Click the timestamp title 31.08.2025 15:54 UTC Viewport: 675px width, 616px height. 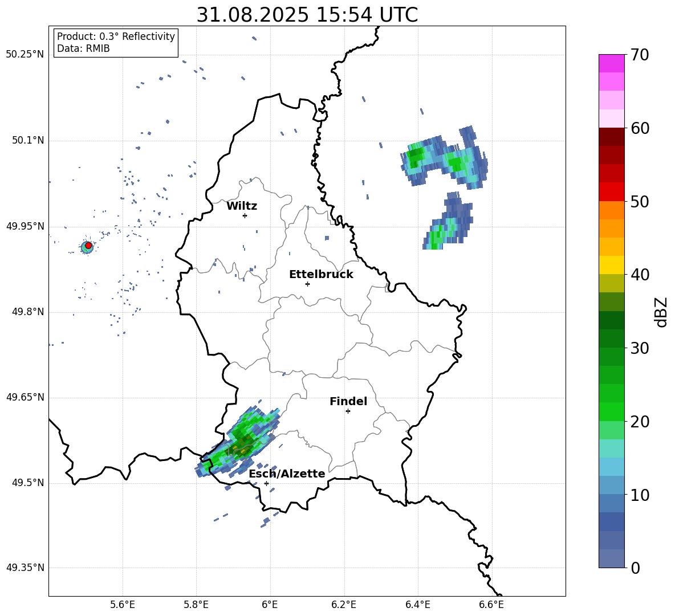click(x=307, y=15)
